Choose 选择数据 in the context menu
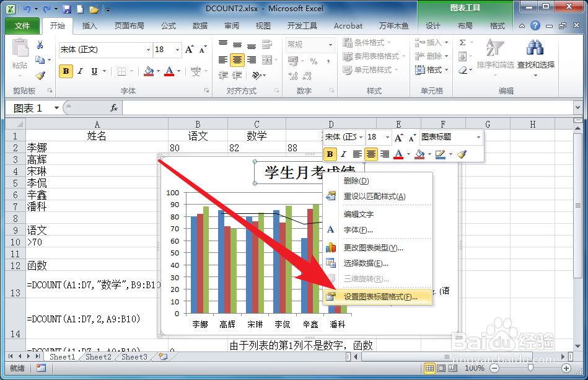Viewport: 588px width, 380px height. click(377, 263)
